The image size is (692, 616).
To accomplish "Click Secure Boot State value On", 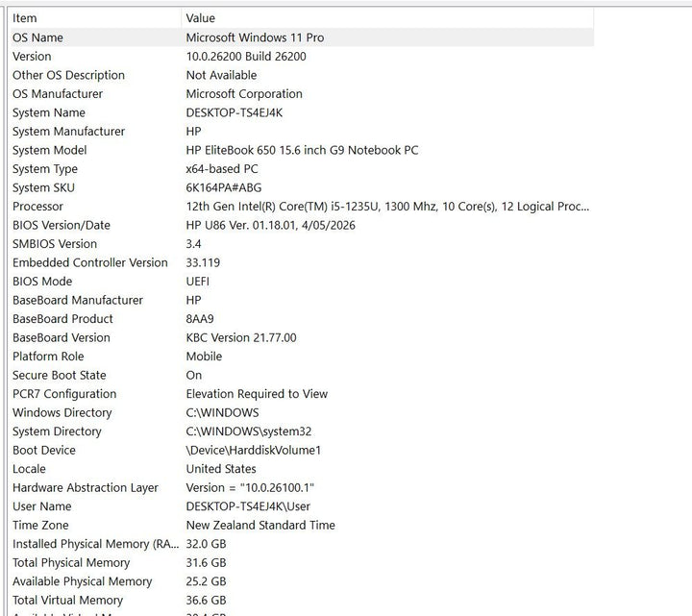I will click(194, 375).
